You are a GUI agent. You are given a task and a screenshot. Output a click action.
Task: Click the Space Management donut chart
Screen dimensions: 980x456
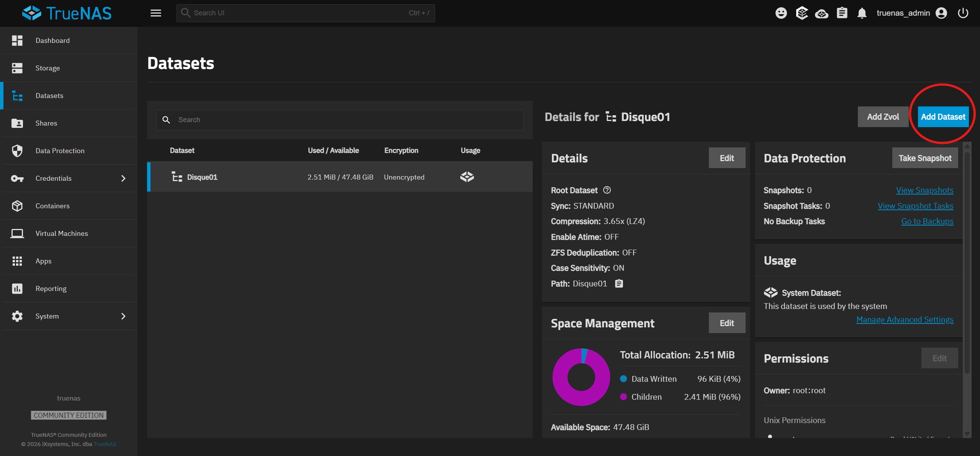581,377
